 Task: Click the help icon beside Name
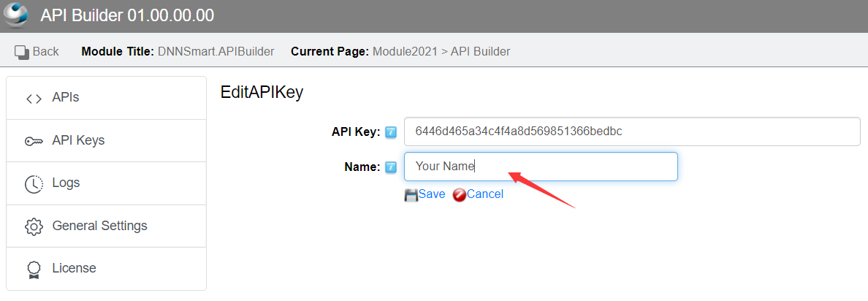pos(391,167)
